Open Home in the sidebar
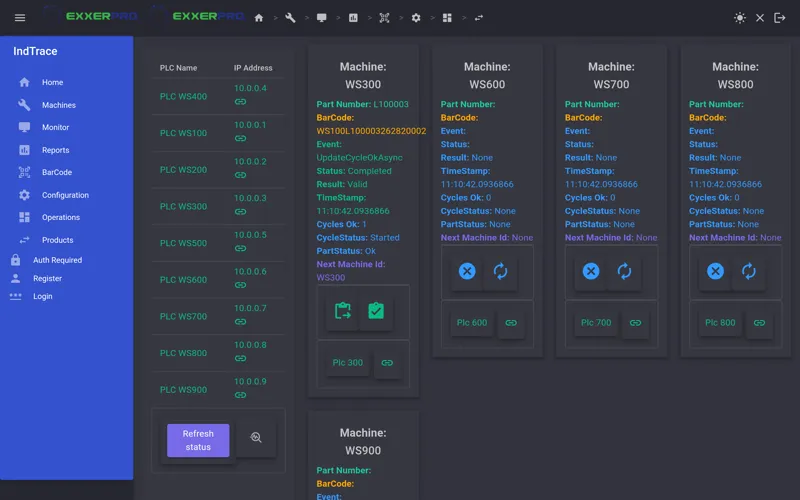This screenshot has height=500, width=800. click(66, 82)
